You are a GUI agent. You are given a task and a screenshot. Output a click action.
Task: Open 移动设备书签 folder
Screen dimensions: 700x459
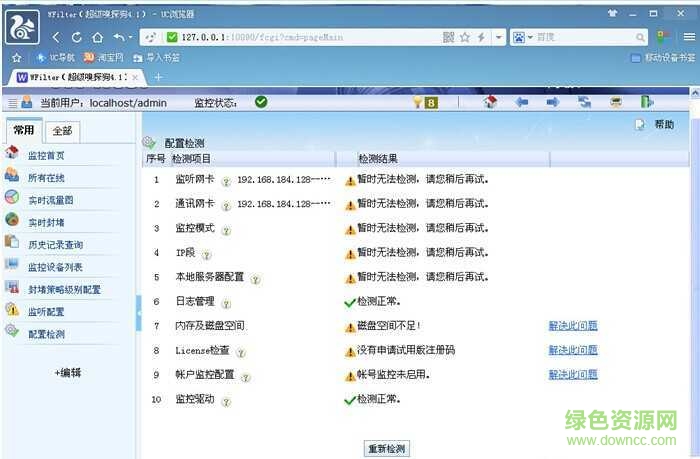pyautogui.click(x=663, y=58)
